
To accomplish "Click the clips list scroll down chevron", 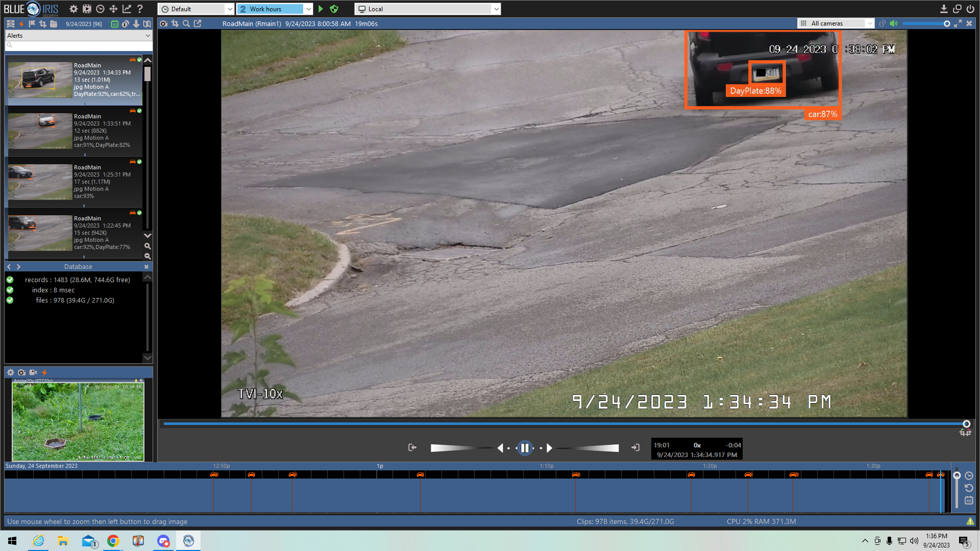I will (x=148, y=236).
